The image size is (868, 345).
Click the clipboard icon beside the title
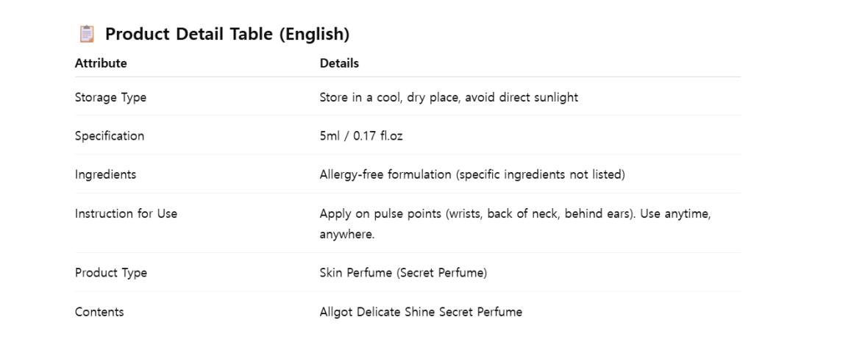coord(87,34)
